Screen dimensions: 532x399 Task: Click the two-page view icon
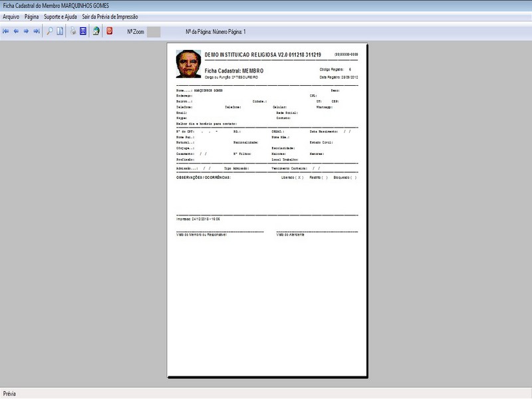[60, 31]
